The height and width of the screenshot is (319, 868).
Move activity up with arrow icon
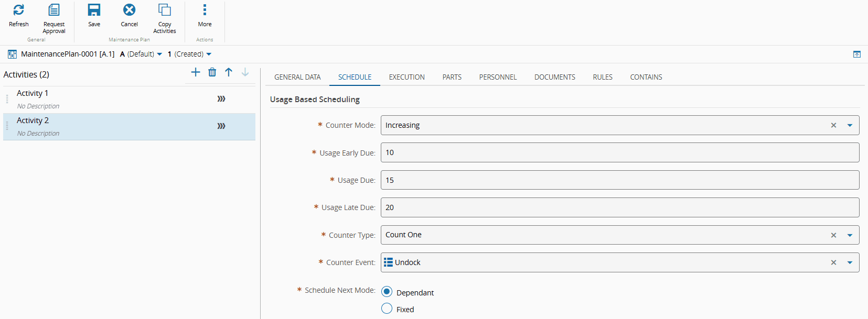(229, 72)
